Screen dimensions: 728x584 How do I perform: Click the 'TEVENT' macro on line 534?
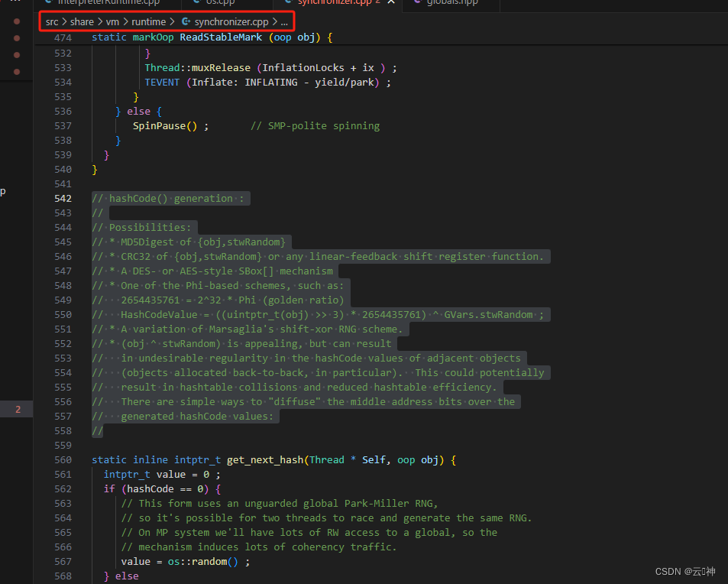[162, 83]
